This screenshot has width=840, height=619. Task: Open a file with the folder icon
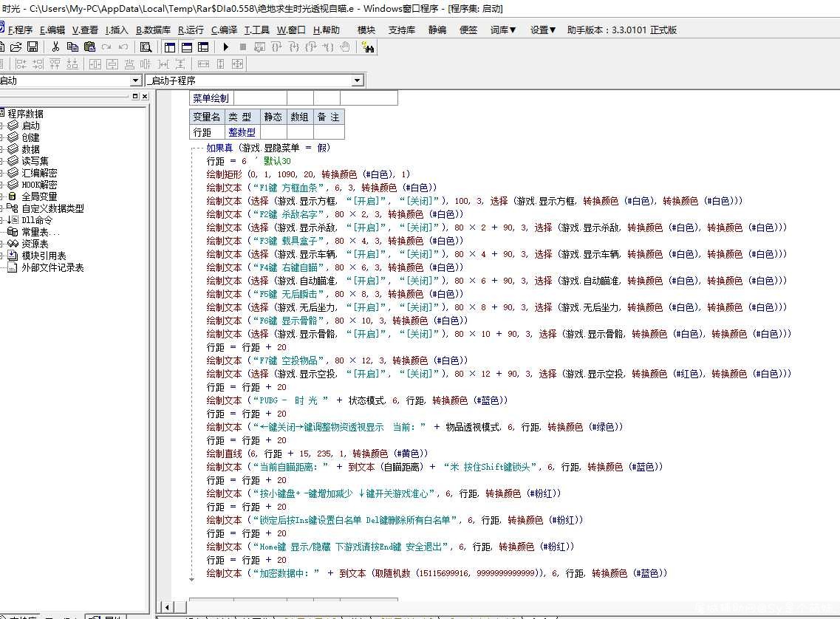[x=16, y=47]
